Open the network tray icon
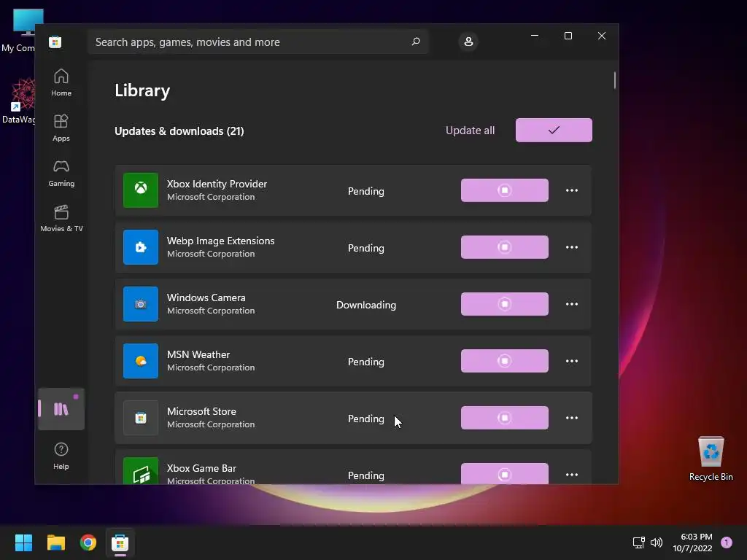This screenshot has width=747, height=560. point(638,542)
